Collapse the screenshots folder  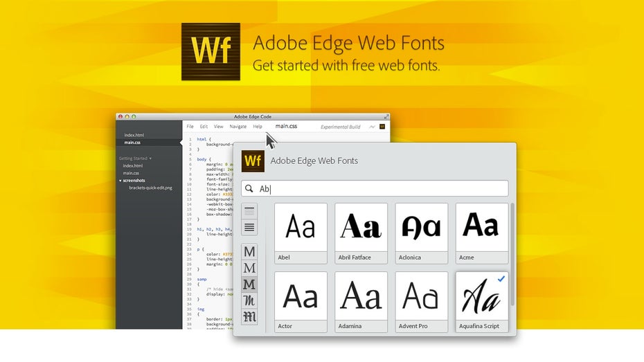(120, 181)
